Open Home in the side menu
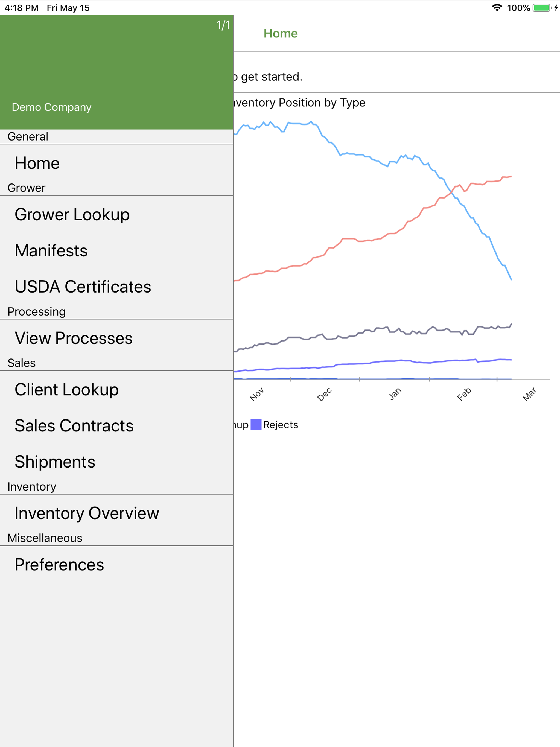Screen dimensions: 560x747 [116, 163]
